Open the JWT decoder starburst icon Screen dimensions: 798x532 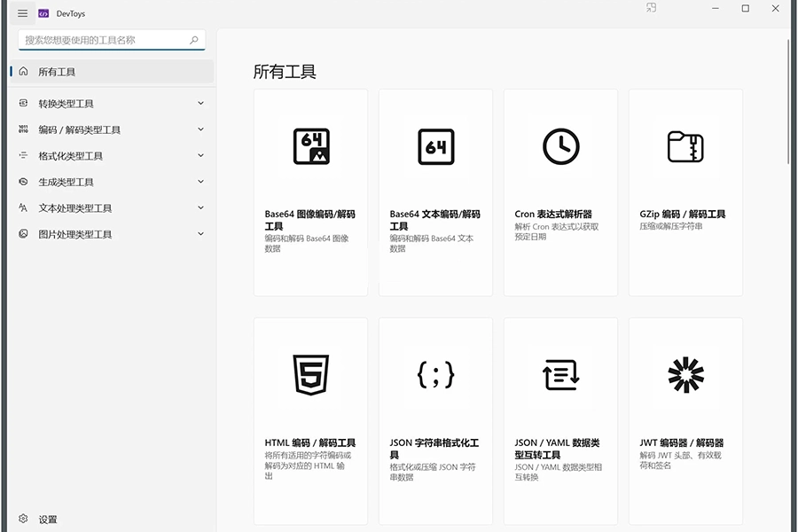pos(685,374)
